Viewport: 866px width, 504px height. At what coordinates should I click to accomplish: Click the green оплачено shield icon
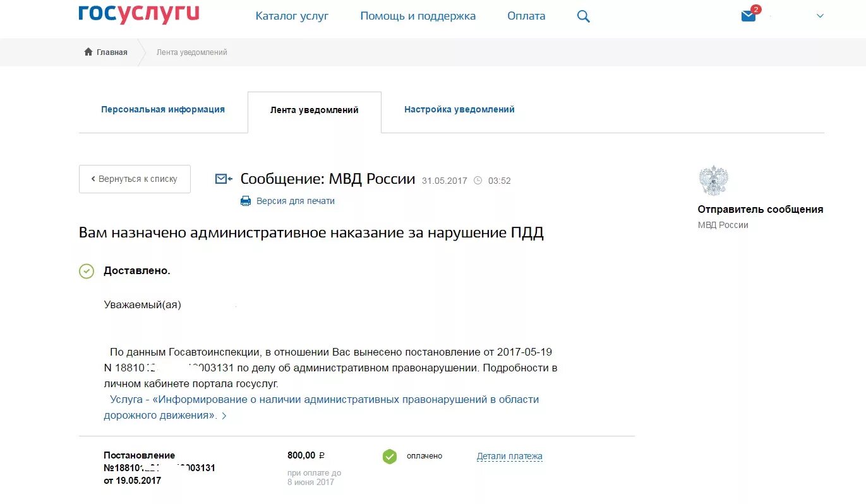pyautogui.click(x=390, y=456)
